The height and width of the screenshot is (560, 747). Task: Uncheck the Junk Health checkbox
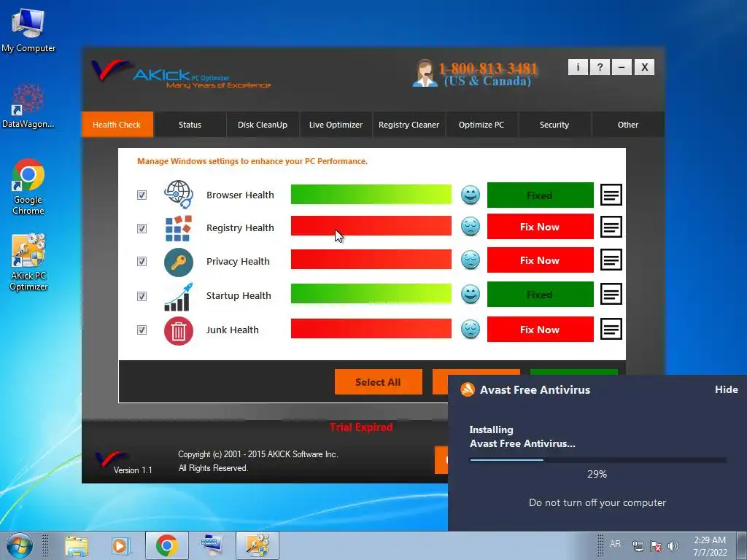click(x=142, y=330)
